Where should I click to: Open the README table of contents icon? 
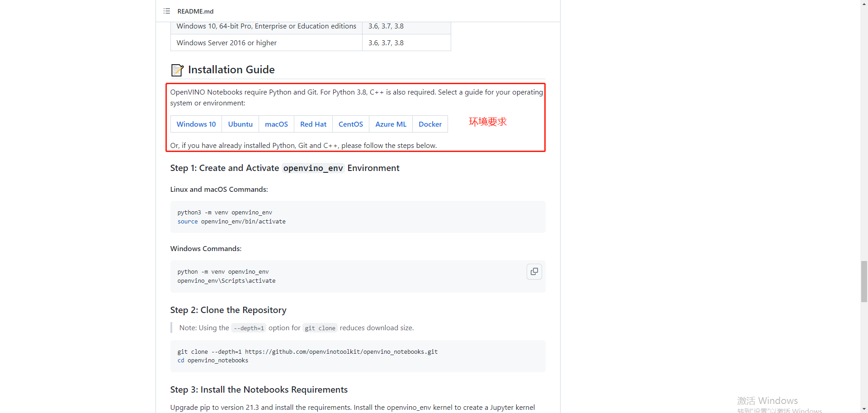(167, 11)
